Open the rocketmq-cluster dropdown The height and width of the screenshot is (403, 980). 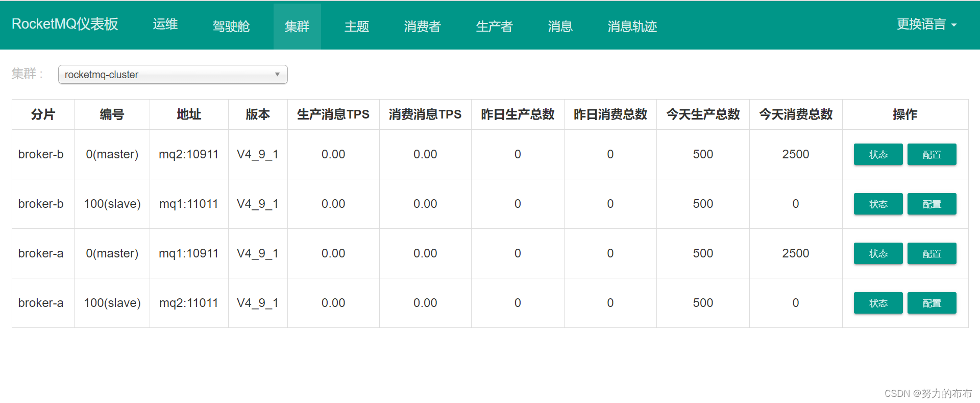[173, 75]
